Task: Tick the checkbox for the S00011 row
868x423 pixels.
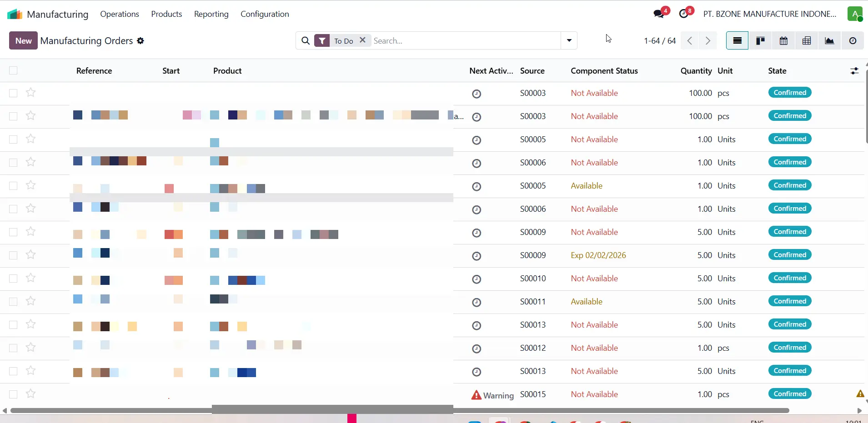Action: (13, 302)
